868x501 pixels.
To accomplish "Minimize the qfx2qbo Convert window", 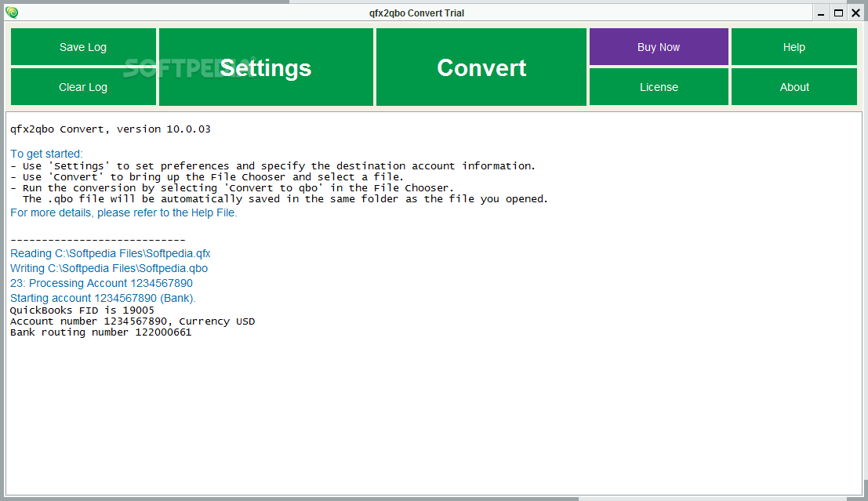I will 821,13.
